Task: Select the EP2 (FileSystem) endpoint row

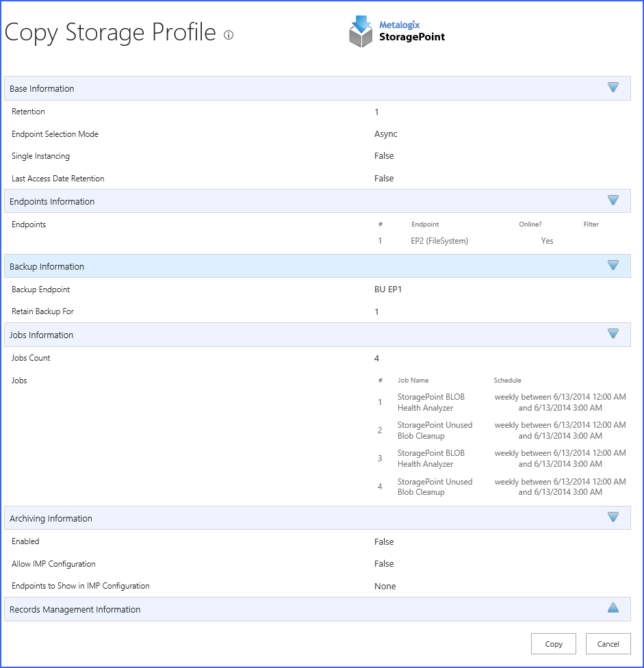Action: click(439, 241)
